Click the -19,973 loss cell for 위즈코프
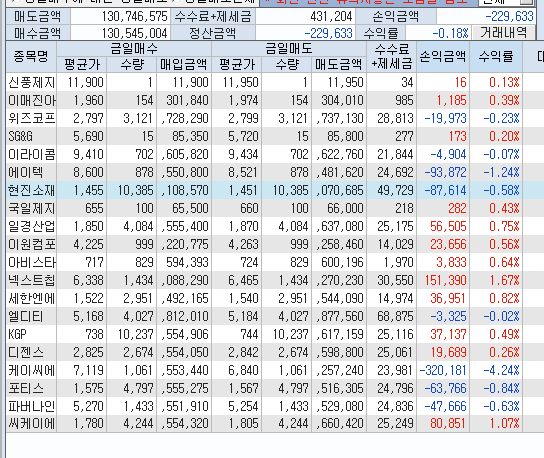Viewport: 544px width, 458px height. pos(443,118)
